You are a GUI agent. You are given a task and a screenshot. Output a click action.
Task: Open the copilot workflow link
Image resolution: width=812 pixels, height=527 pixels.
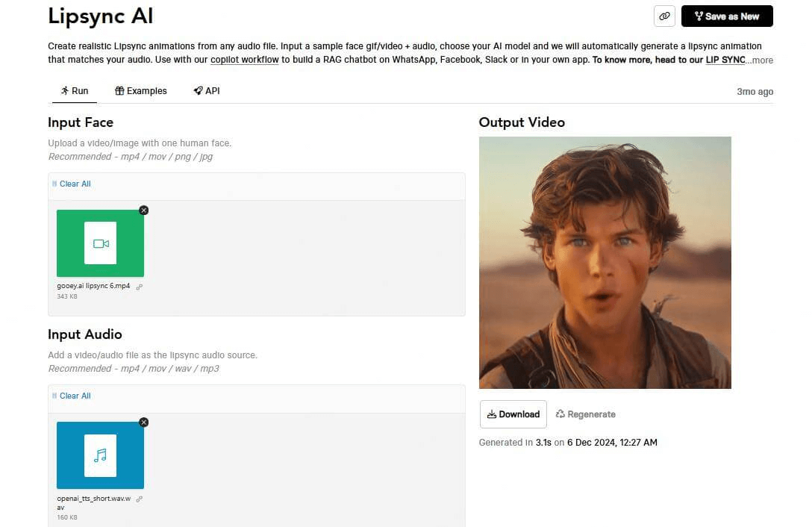pos(245,60)
